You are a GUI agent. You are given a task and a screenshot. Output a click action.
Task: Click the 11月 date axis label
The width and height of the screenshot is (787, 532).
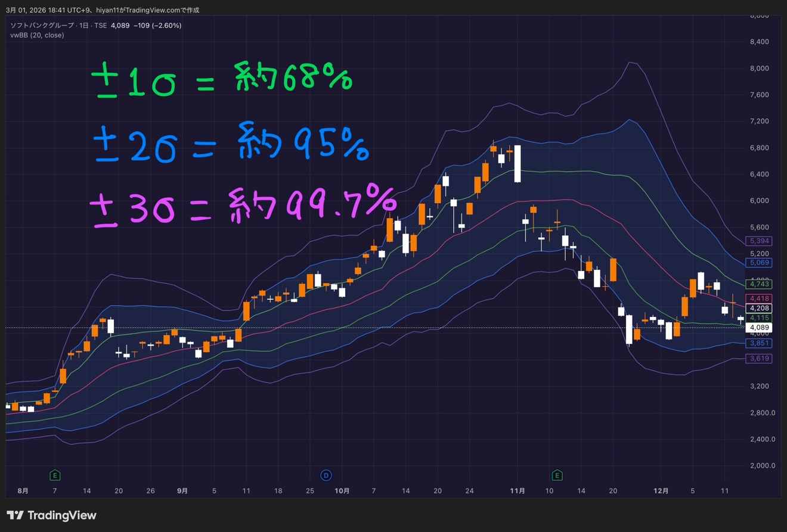coord(518,491)
